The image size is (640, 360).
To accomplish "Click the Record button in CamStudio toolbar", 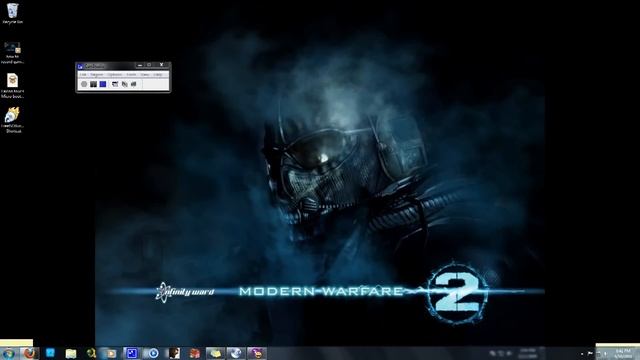I will (84, 84).
